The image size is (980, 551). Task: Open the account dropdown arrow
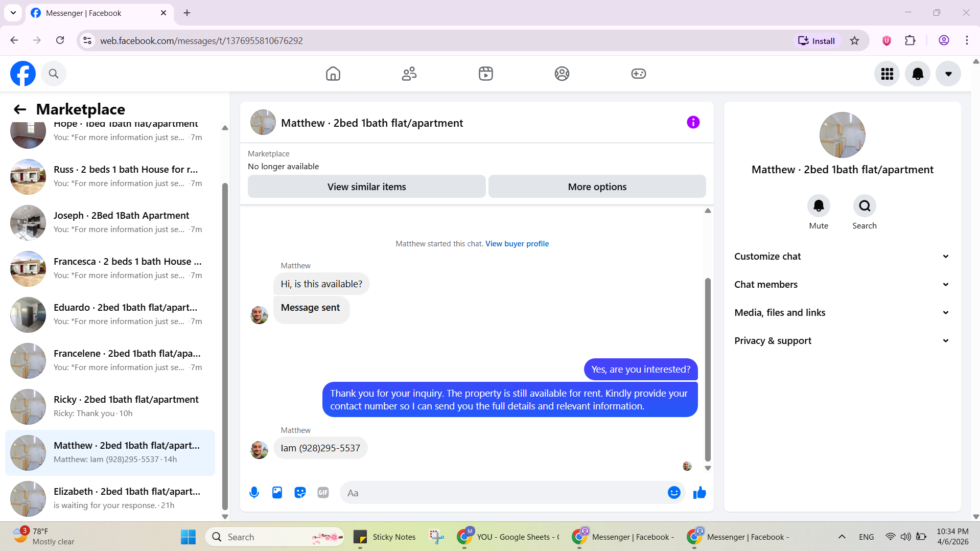click(x=948, y=74)
